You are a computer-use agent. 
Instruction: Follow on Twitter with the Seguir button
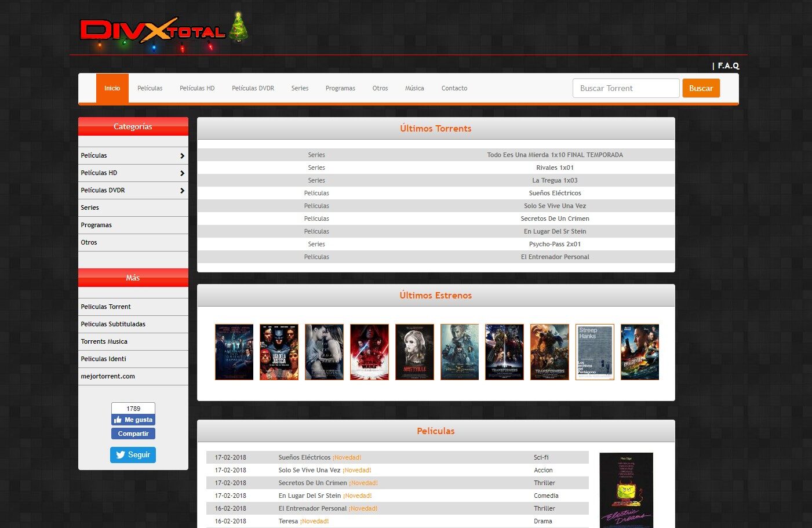point(133,455)
